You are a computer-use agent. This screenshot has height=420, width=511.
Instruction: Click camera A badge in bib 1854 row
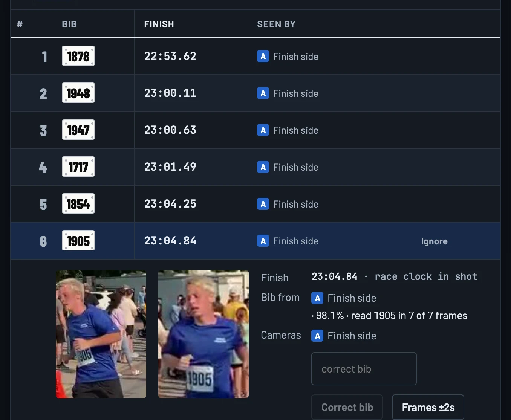point(263,204)
